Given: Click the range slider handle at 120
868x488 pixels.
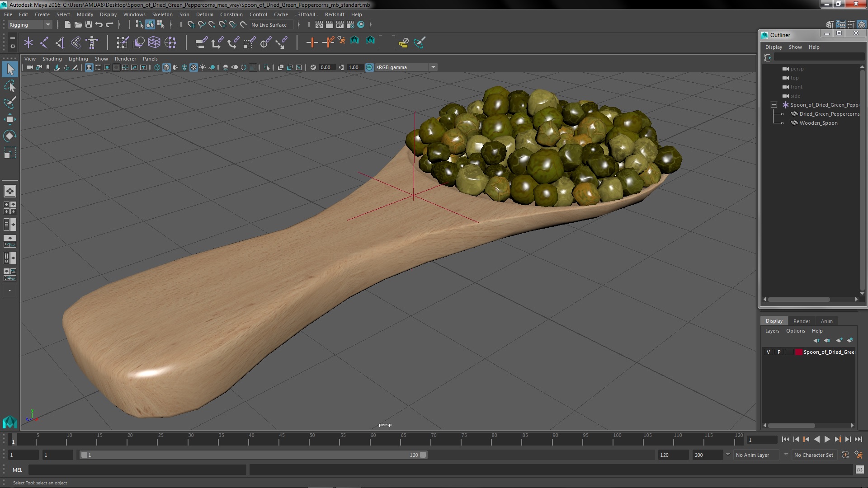Looking at the screenshot, I should (423, 455).
